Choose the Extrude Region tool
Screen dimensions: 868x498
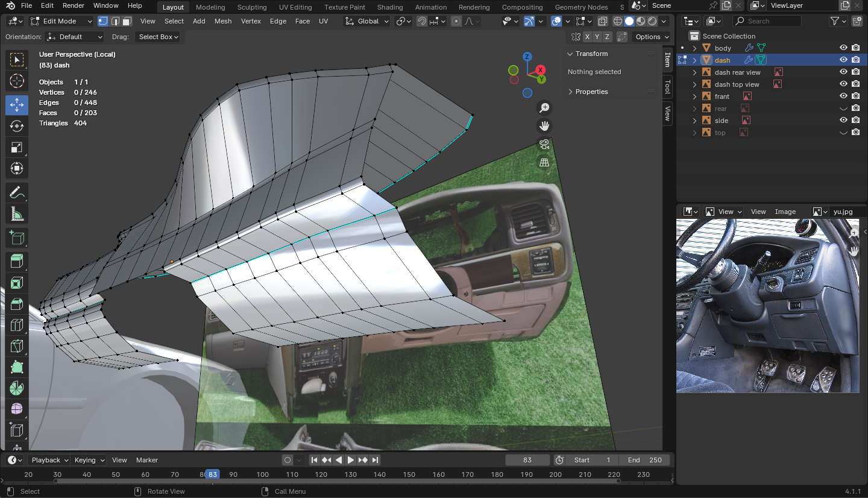[17, 261]
